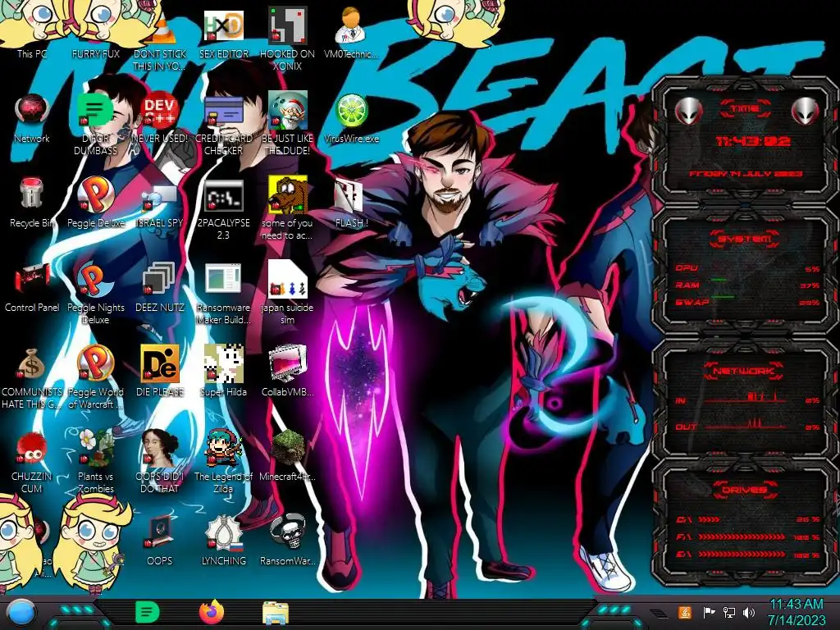Launch Peggle World of Warcraft
This screenshot has height=630, width=840.
pos(96,378)
